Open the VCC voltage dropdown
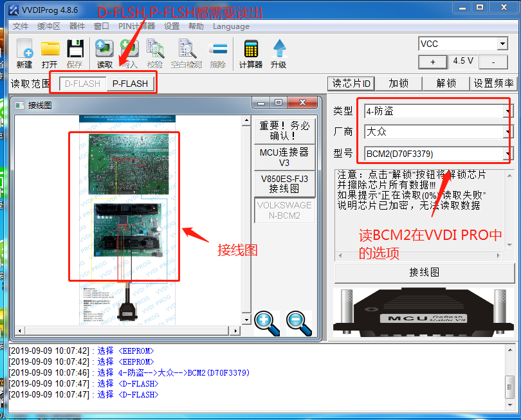This screenshot has width=521, height=420. 502,44
